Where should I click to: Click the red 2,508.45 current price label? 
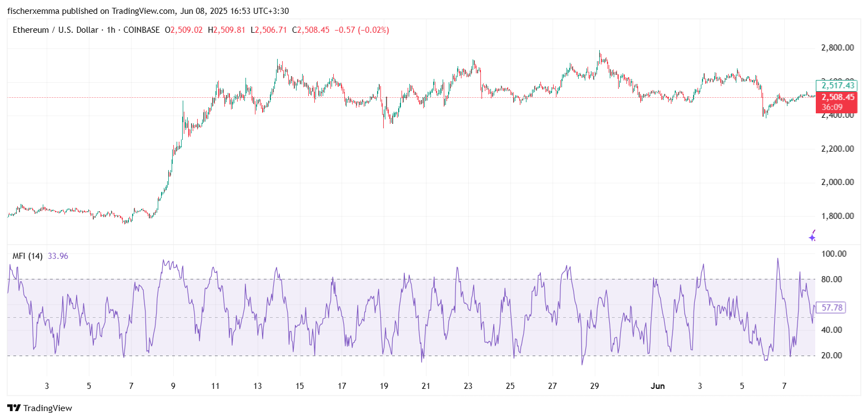pyautogui.click(x=836, y=97)
